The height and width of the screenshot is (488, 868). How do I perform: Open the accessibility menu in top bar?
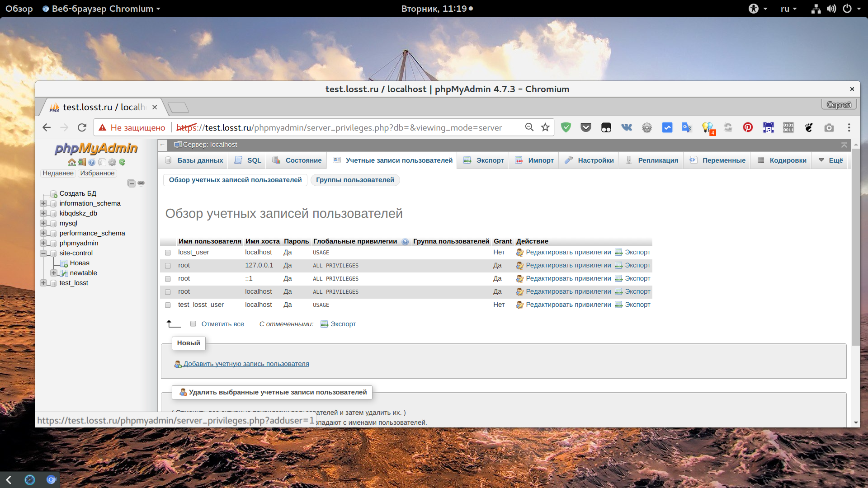click(758, 9)
